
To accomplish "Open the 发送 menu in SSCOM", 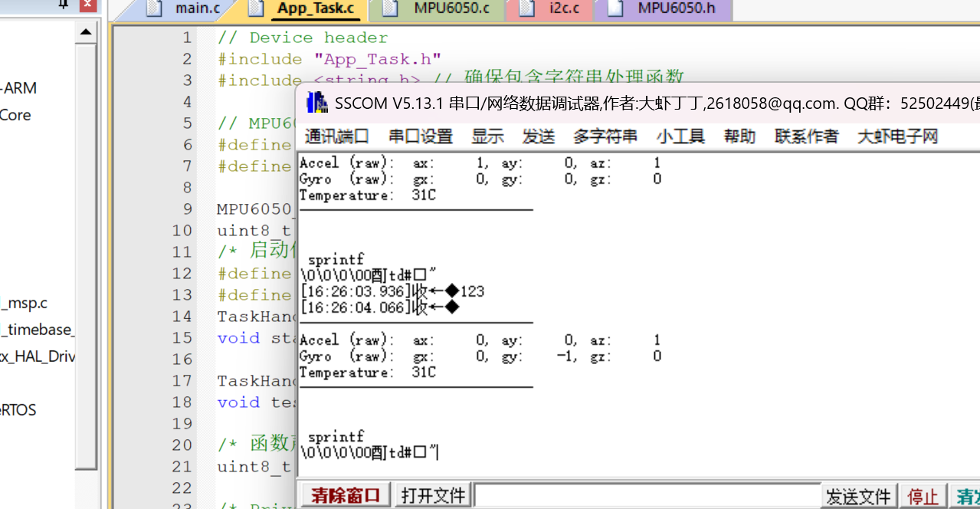I will click(x=539, y=136).
